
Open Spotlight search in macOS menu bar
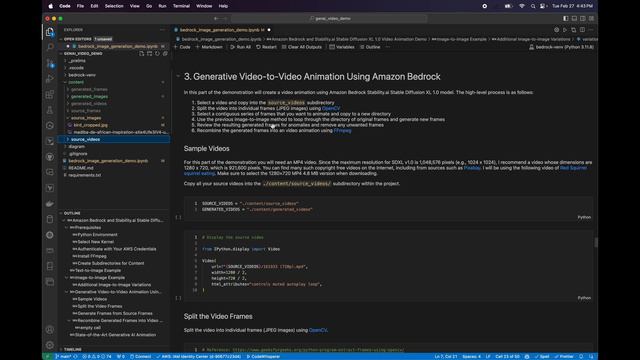[x=533, y=6]
